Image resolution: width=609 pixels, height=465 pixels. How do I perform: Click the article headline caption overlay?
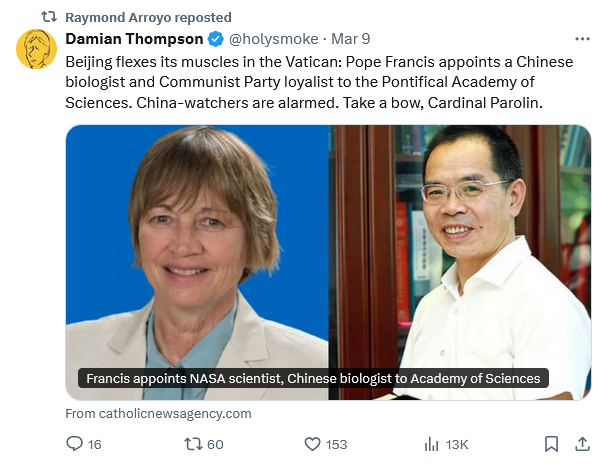coord(313,379)
